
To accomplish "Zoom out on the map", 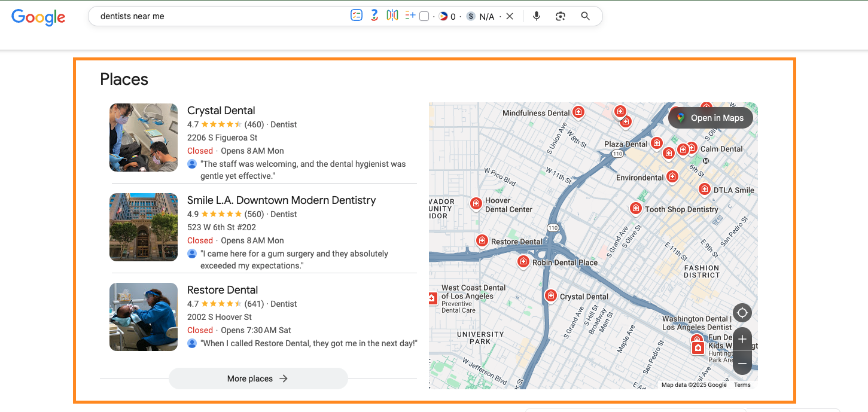I will click(x=742, y=363).
